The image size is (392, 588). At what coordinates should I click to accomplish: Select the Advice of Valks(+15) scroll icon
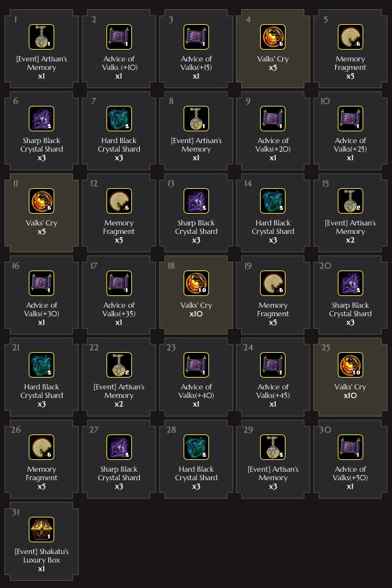pyautogui.click(x=196, y=37)
